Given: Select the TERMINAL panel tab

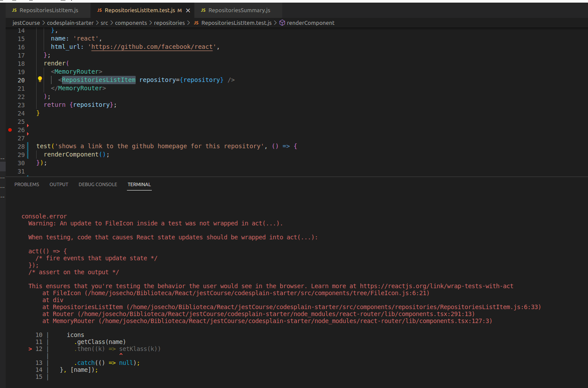Looking at the screenshot, I should coord(139,184).
